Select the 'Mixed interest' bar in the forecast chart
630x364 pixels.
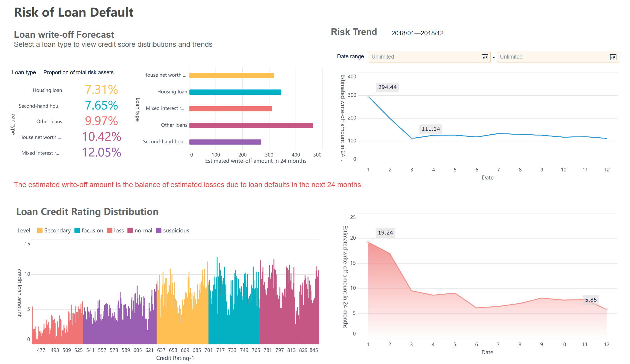(x=230, y=108)
